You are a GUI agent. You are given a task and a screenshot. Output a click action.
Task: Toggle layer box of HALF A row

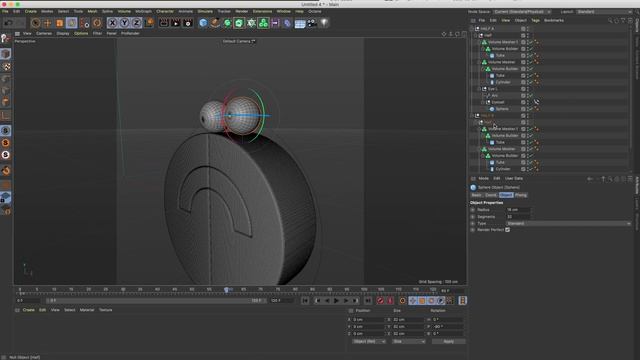[523, 29]
